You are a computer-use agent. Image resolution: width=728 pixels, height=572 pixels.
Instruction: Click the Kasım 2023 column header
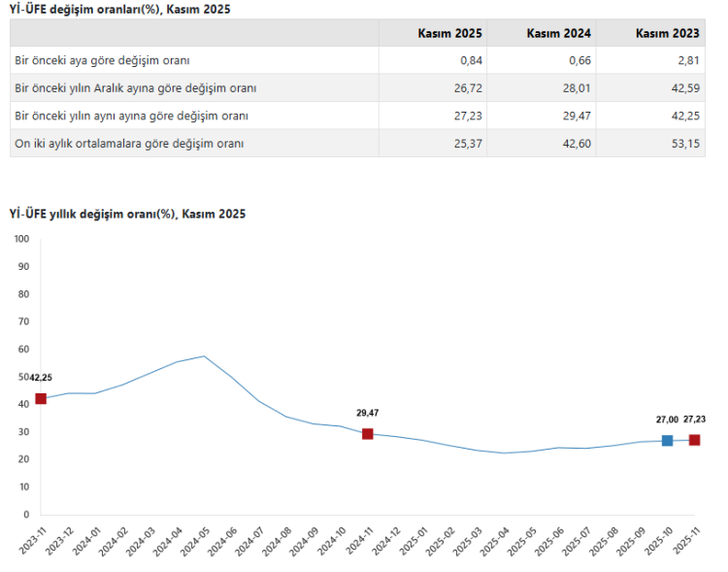pyautogui.click(x=668, y=33)
